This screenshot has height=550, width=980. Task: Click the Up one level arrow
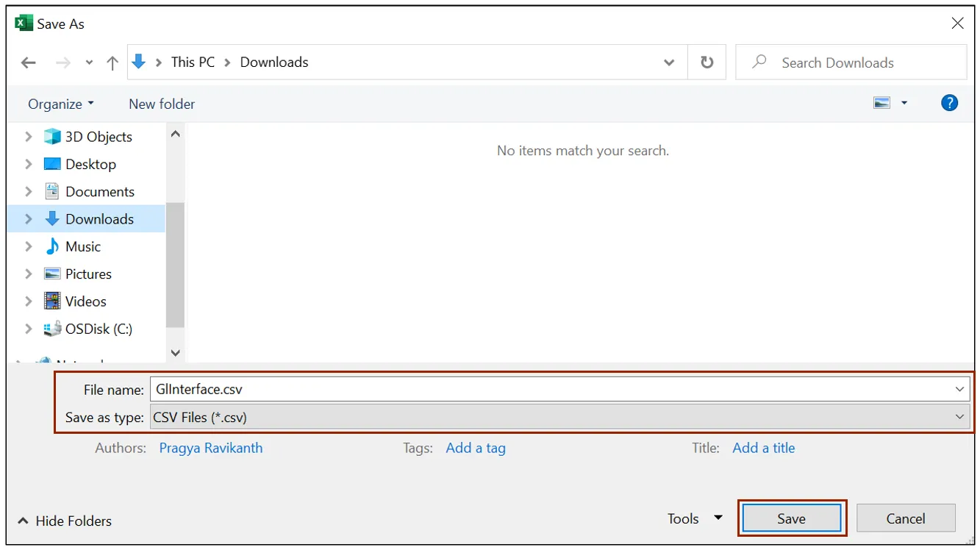pyautogui.click(x=112, y=63)
